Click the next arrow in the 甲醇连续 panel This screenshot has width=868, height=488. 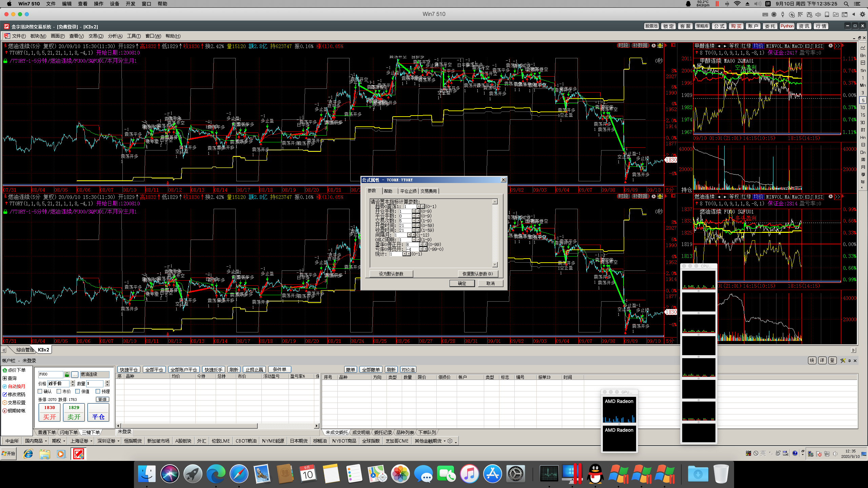click(725, 46)
